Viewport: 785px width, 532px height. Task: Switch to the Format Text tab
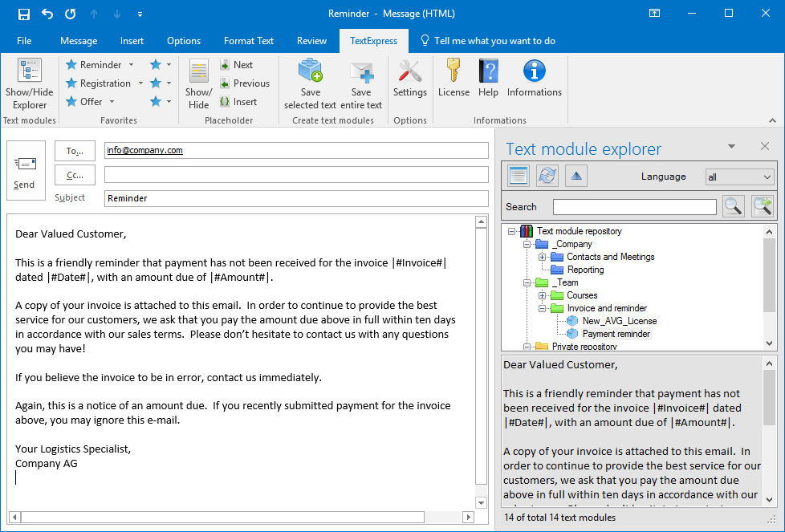249,41
